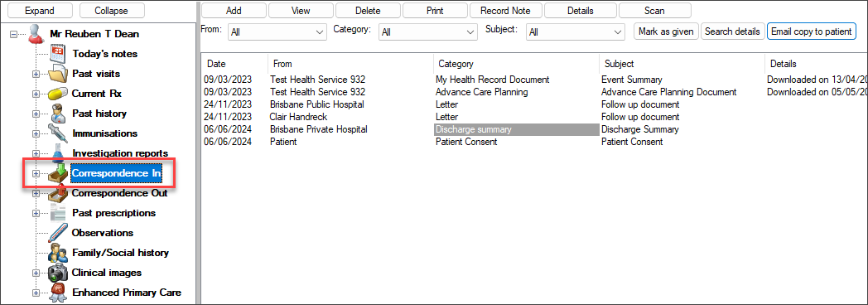
Task: Select the Past visits folder icon
Action: pyautogui.click(x=58, y=74)
